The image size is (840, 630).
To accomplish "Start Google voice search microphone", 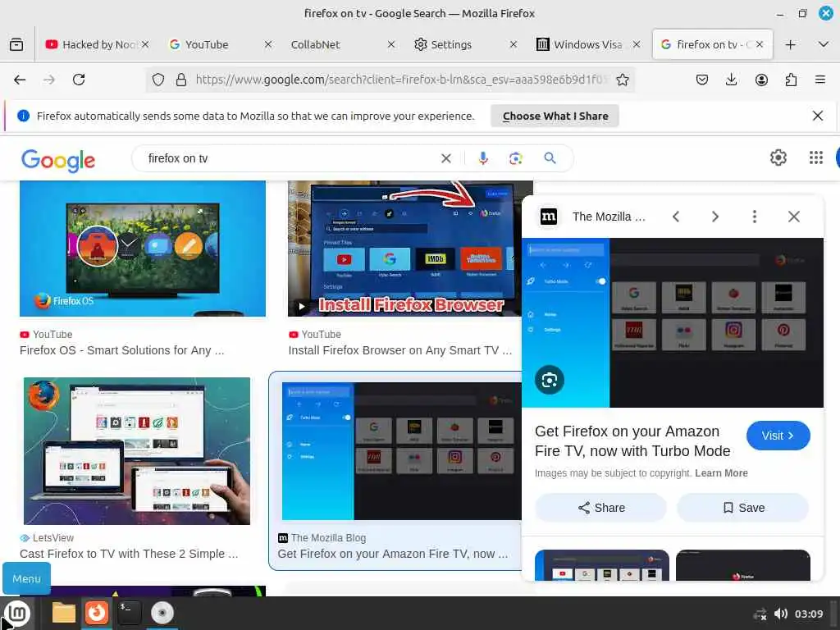I will click(483, 158).
